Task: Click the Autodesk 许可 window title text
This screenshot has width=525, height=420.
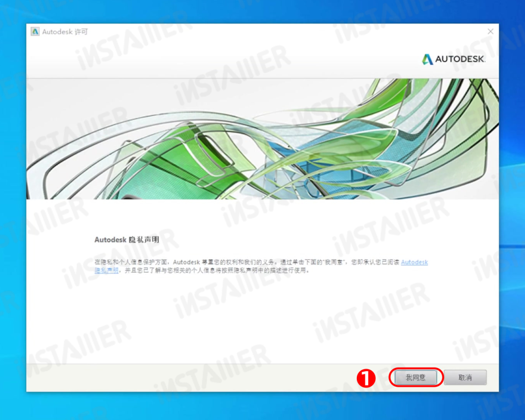Action: click(65, 32)
